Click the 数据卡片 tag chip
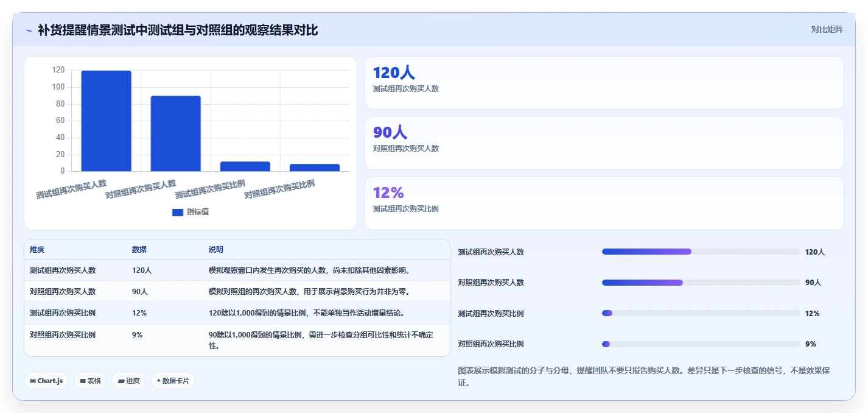868x413 pixels. point(173,381)
